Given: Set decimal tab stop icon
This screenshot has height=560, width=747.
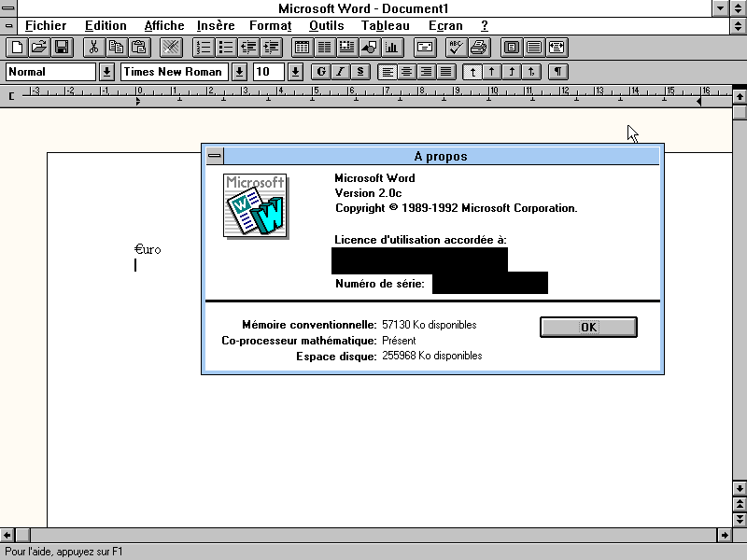Looking at the screenshot, I should [530, 72].
